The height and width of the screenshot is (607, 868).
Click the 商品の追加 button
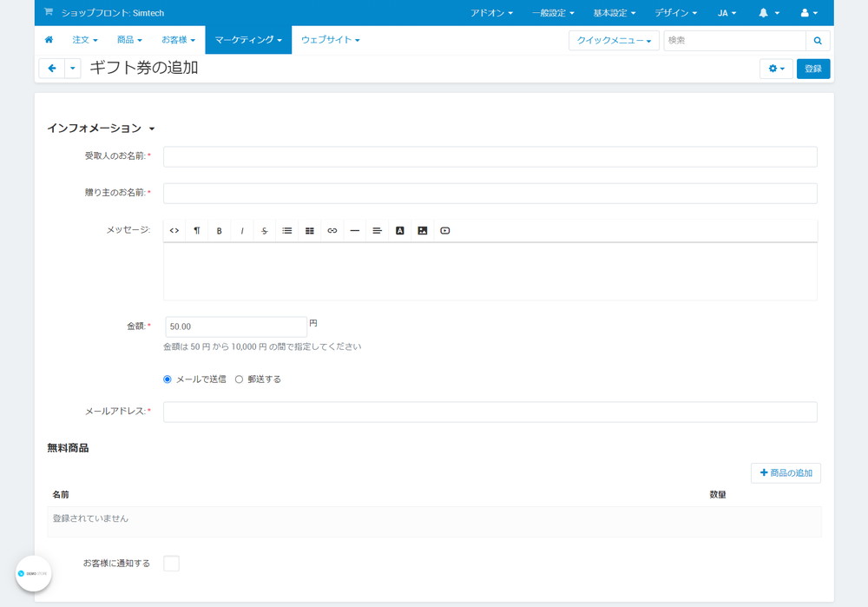click(786, 473)
